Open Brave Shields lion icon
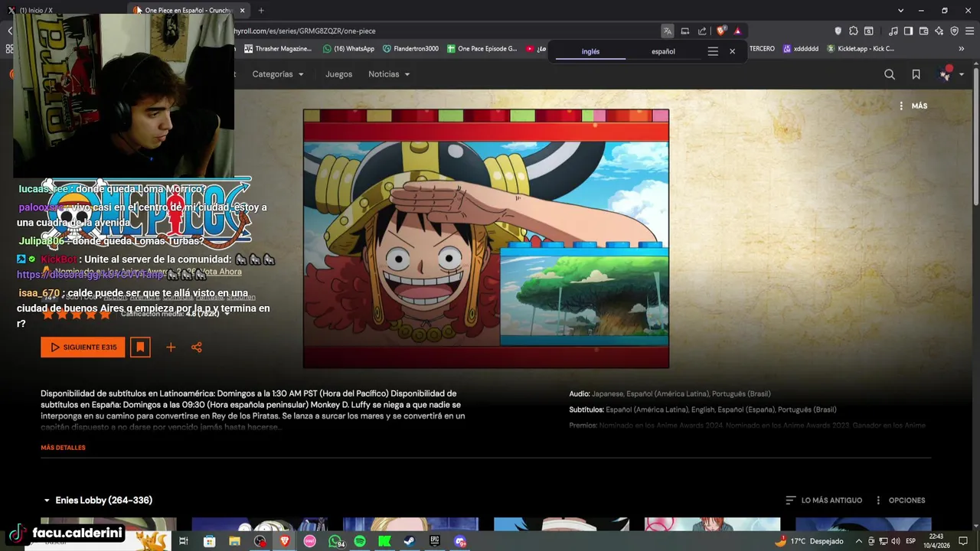This screenshot has height=551, width=980. pos(720,31)
